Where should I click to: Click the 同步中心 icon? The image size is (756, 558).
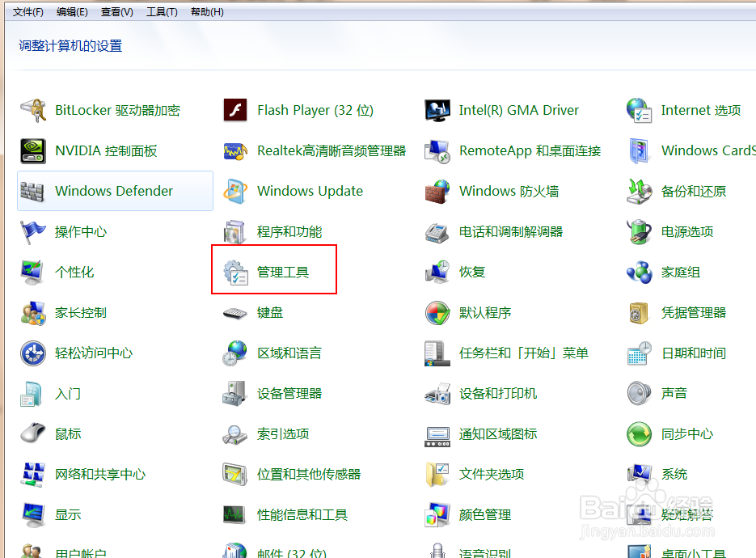640,434
